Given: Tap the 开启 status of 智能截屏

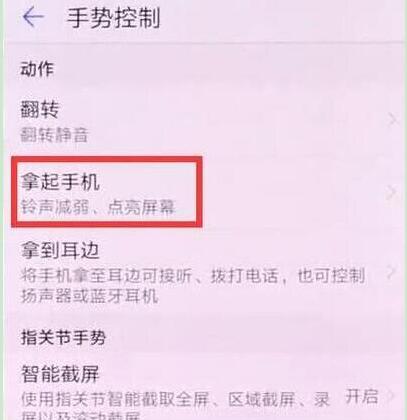Looking at the screenshot, I should click(362, 397).
